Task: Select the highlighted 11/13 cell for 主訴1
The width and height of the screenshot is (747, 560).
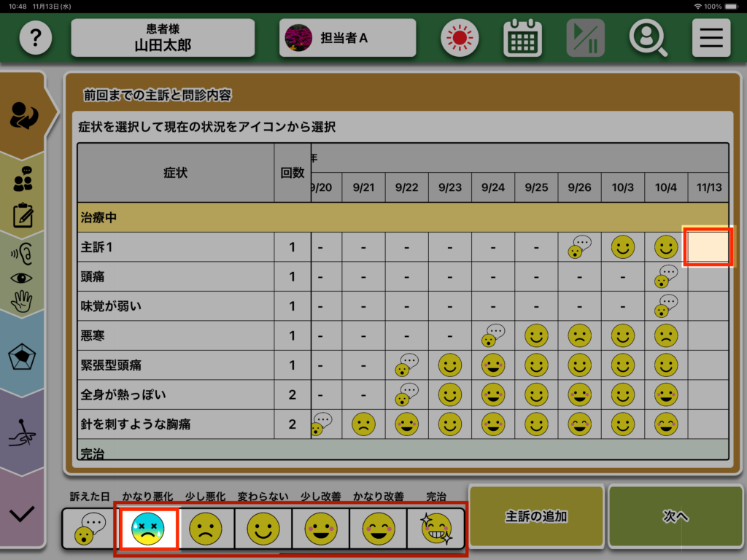Action: point(708,247)
